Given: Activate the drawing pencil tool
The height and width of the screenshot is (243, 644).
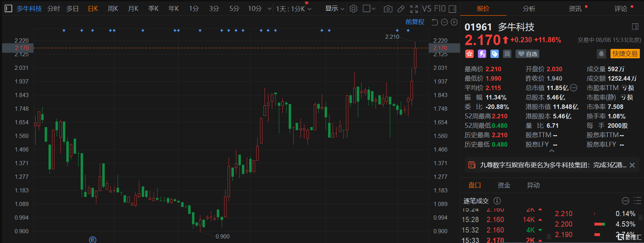Looking at the screenshot, I should [x=401, y=9].
